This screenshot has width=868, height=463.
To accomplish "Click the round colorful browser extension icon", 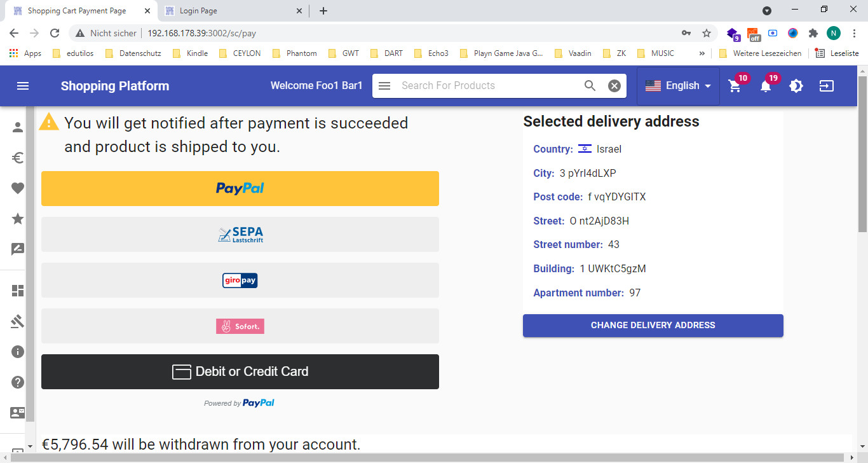I will coord(793,33).
